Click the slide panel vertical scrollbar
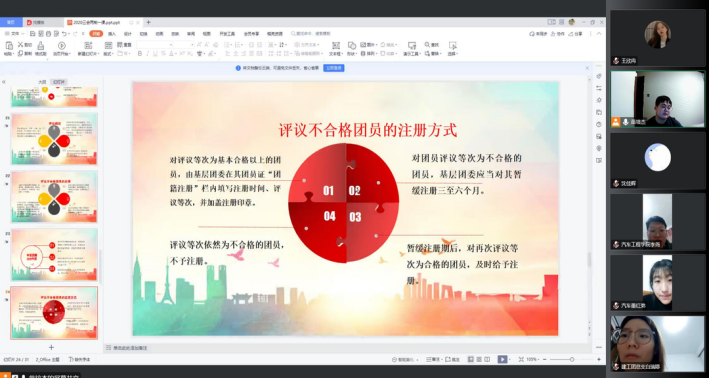This screenshot has height=378, width=709. tap(101, 267)
